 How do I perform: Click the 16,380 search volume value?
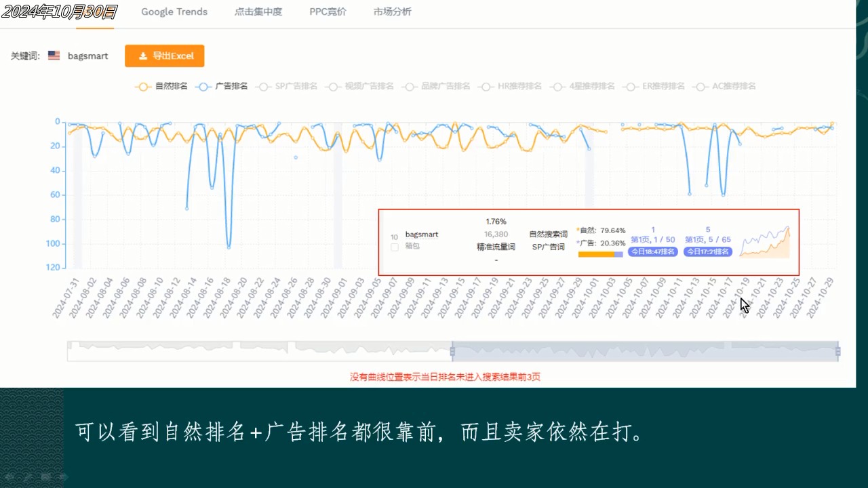(x=496, y=234)
